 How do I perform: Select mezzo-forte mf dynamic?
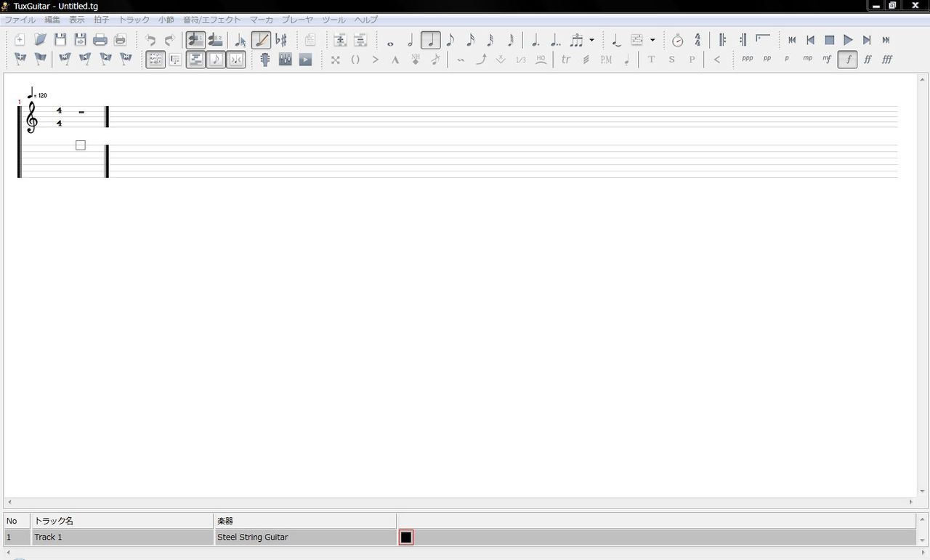click(x=827, y=60)
